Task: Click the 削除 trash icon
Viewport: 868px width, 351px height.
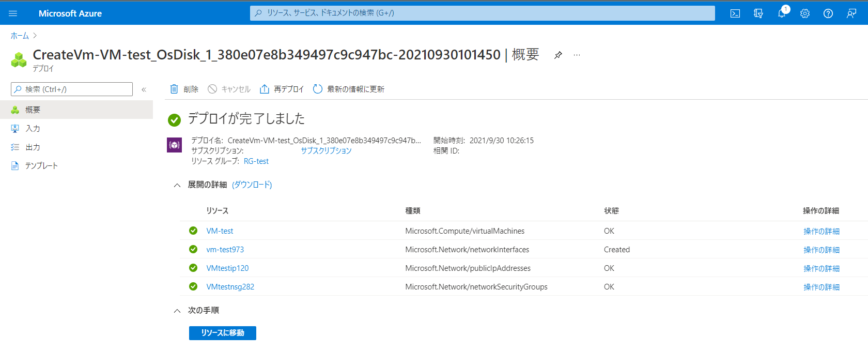Action: point(174,89)
